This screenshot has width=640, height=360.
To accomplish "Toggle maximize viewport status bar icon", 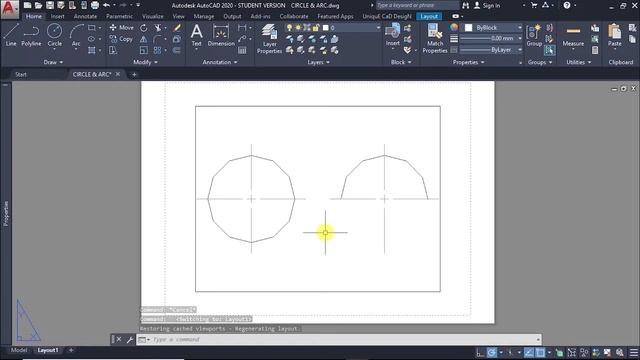I will (x=571, y=352).
